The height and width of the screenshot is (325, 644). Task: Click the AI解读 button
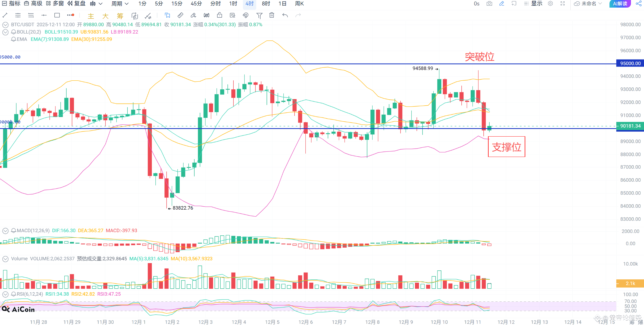620,4
